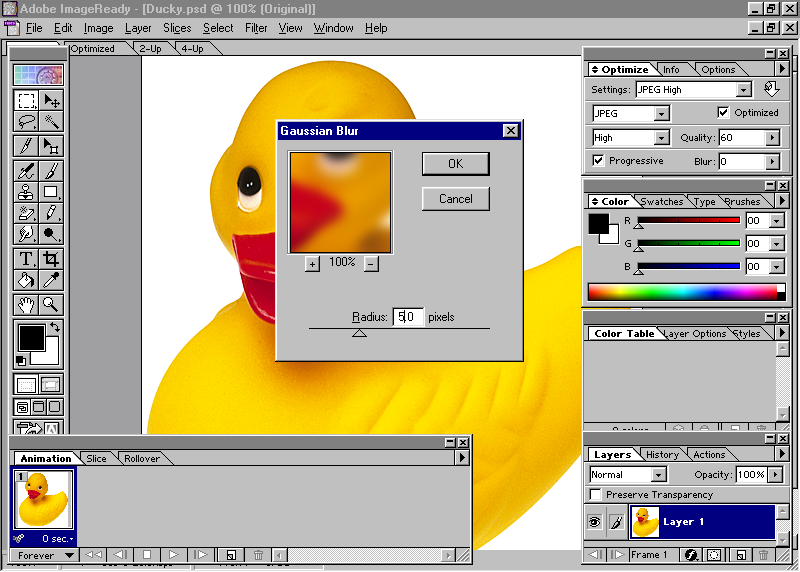Select the Smudge tool
Screen dimensions: 800x572
pyautogui.click(x=26, y=234)
